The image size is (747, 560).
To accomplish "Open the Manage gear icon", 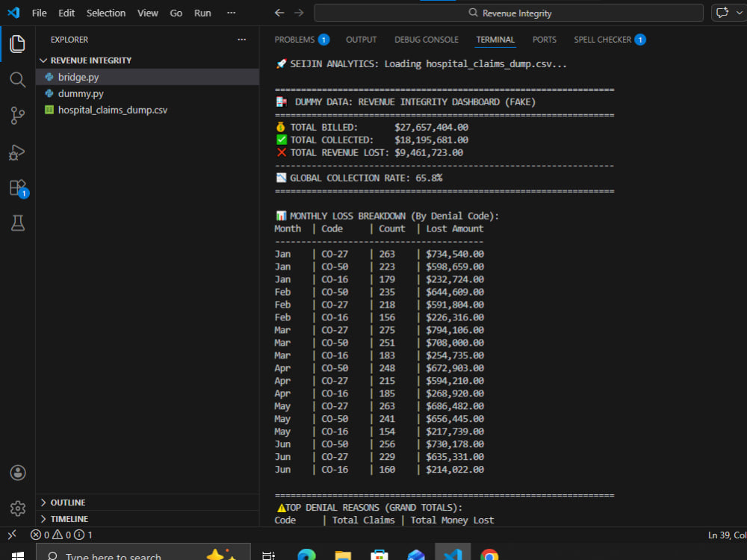I will pyautogui.click(x=18, y=508).
